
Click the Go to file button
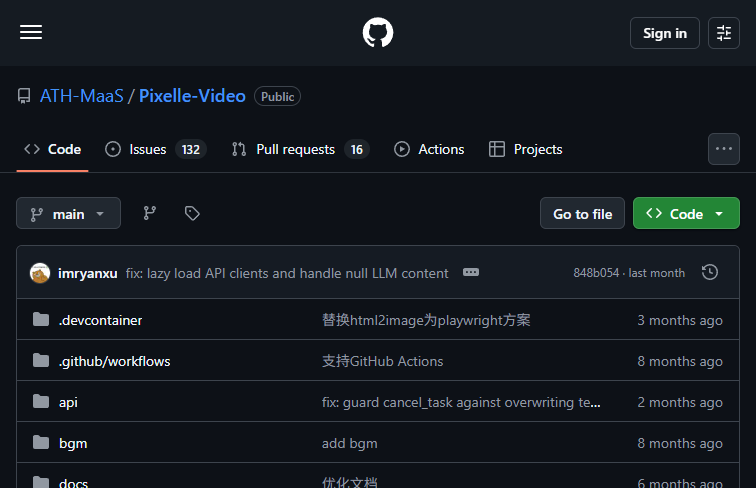[x=582, y=213]
